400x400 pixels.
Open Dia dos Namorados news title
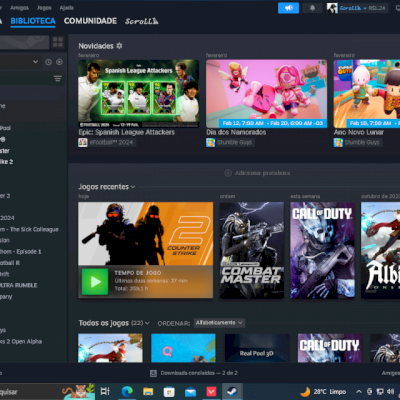[236, 132]
